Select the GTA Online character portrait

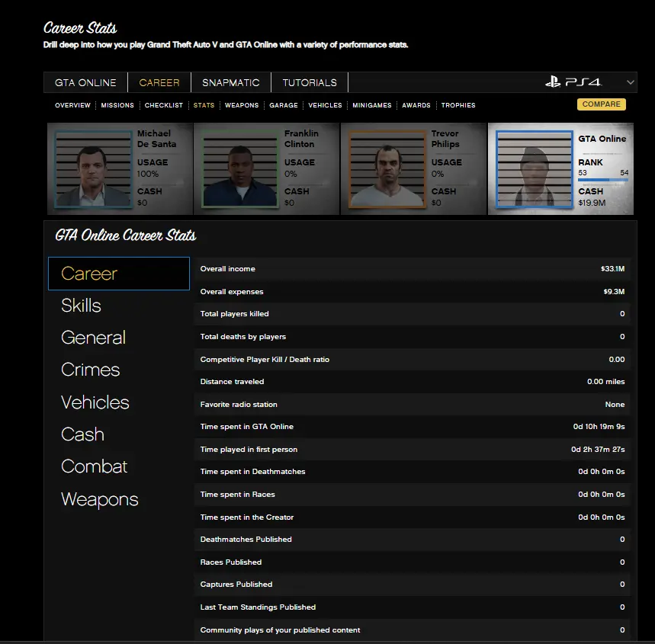point(534,169)
